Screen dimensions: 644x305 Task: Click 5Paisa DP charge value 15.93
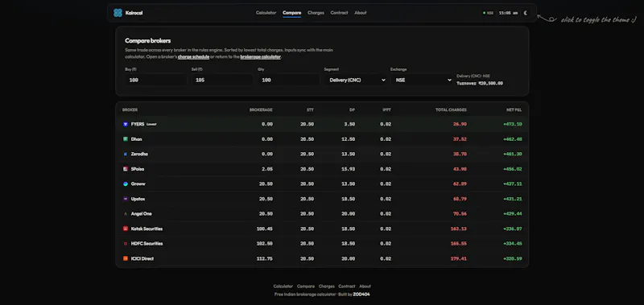point(349,169)
